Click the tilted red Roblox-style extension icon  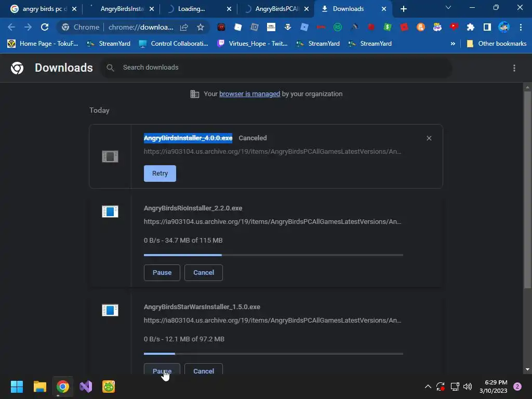[x=404, y=27]
